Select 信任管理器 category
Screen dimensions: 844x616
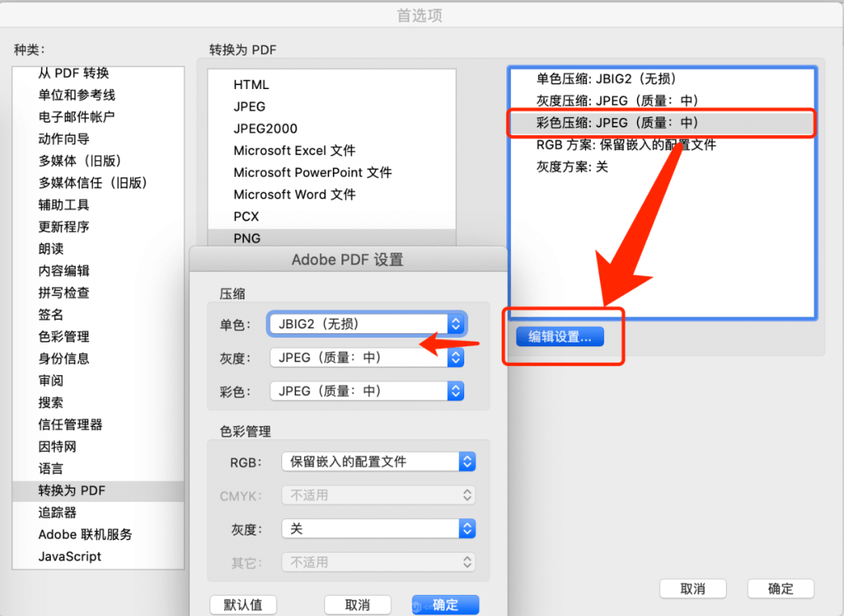point(98,424)
